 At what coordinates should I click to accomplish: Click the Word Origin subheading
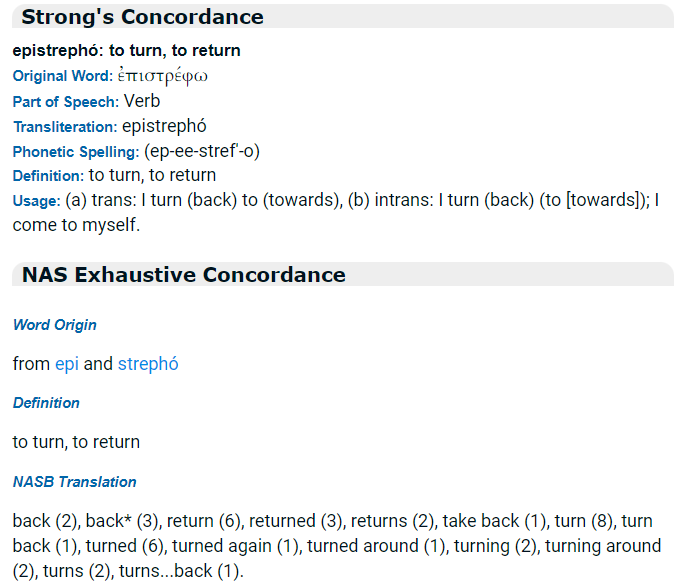pos(55,325)
